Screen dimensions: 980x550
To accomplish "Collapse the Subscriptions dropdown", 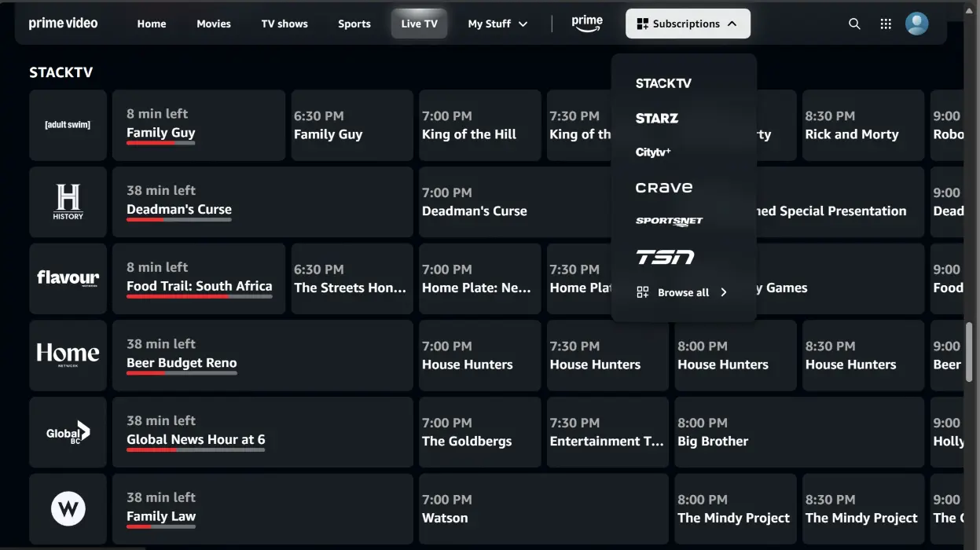I will [x=688, y=24].
